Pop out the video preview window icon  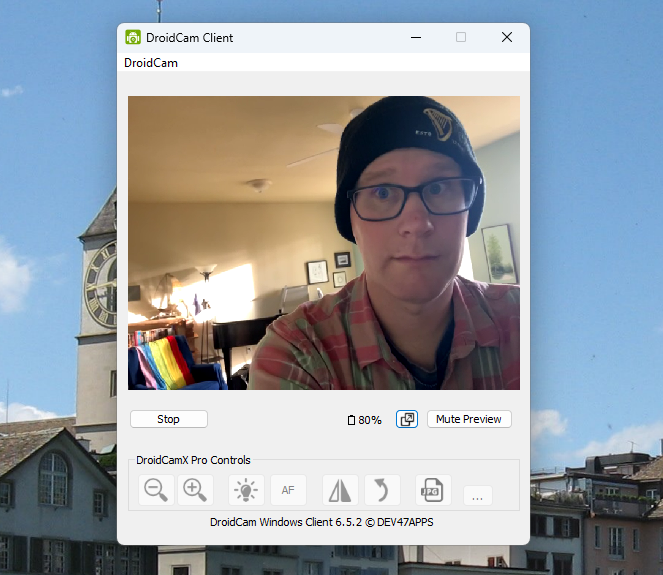[407, 419]
